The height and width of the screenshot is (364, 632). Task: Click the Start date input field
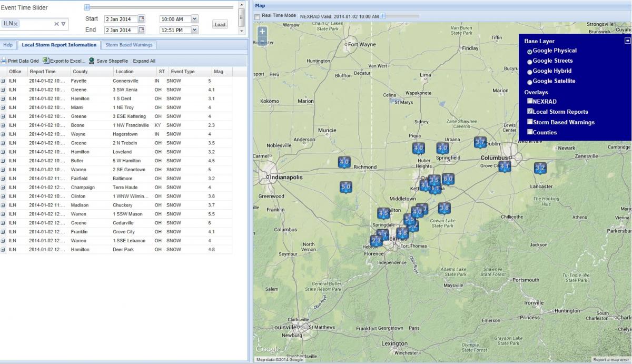tap(121, 19)
